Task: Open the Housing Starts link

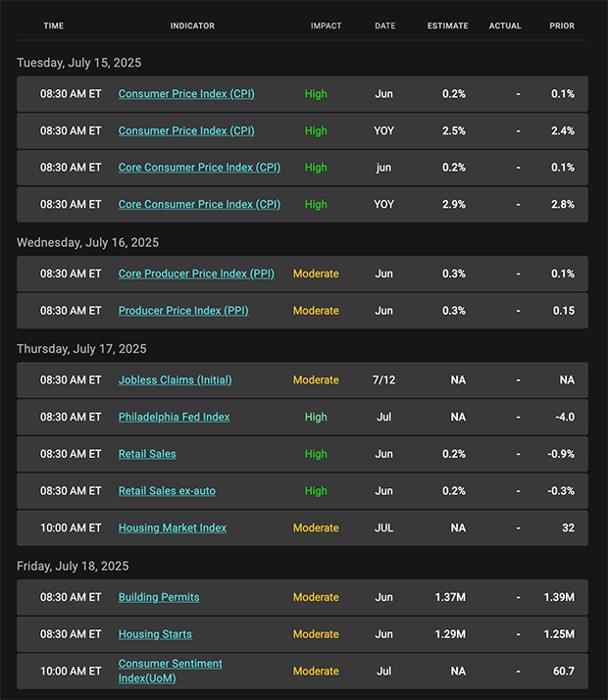Action: [155, 634]
